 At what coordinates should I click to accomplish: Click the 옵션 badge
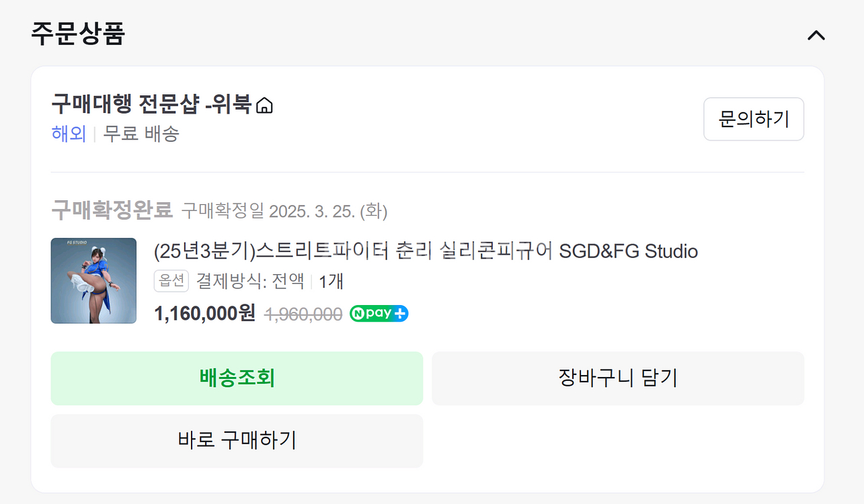[171, 281]
